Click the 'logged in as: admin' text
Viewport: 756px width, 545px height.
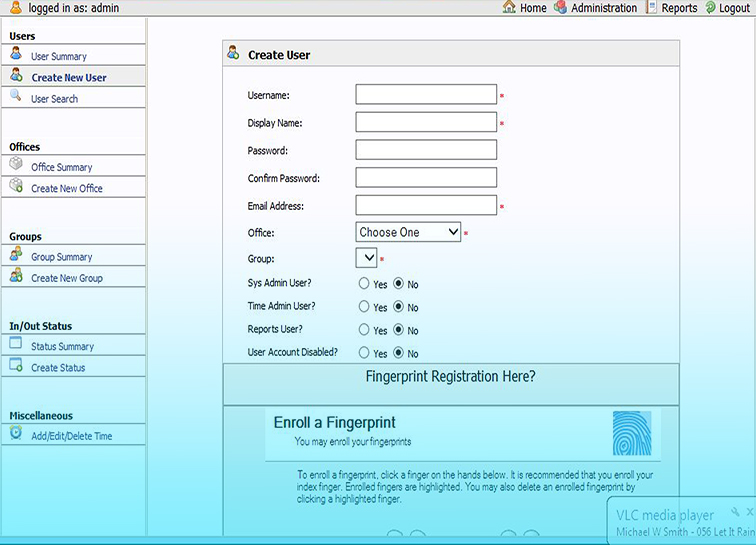click(74, 8)
